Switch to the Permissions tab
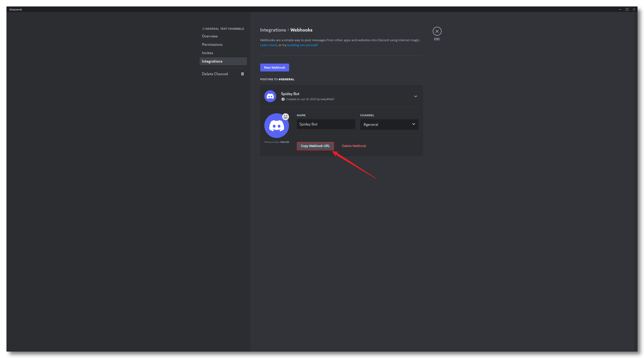 [x=212, y=45]
